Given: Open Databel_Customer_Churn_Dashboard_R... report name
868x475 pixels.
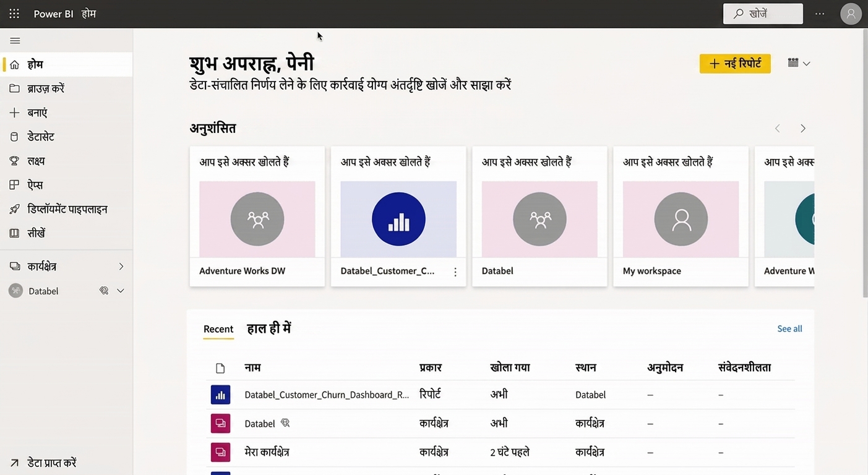Looking at the screenshot, I should point(327,395).
